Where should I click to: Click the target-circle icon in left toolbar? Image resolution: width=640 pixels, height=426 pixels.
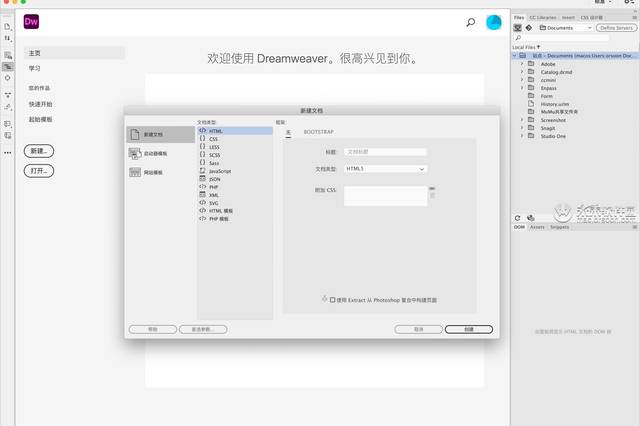7,78
